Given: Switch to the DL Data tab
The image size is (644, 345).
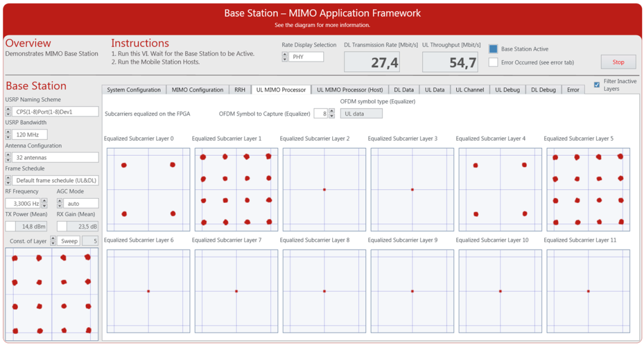Looking at the screenshot, I should coord(404,90).
